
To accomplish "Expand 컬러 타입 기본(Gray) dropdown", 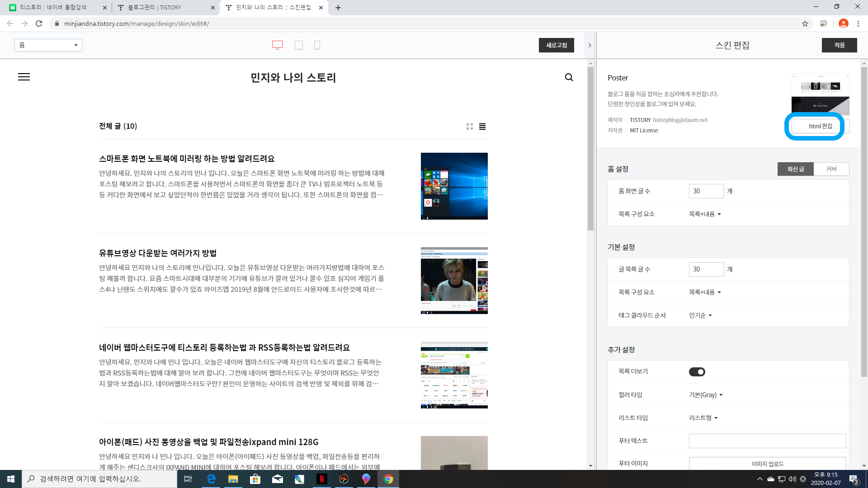I will pyautogui.click(x=706, y=395).
